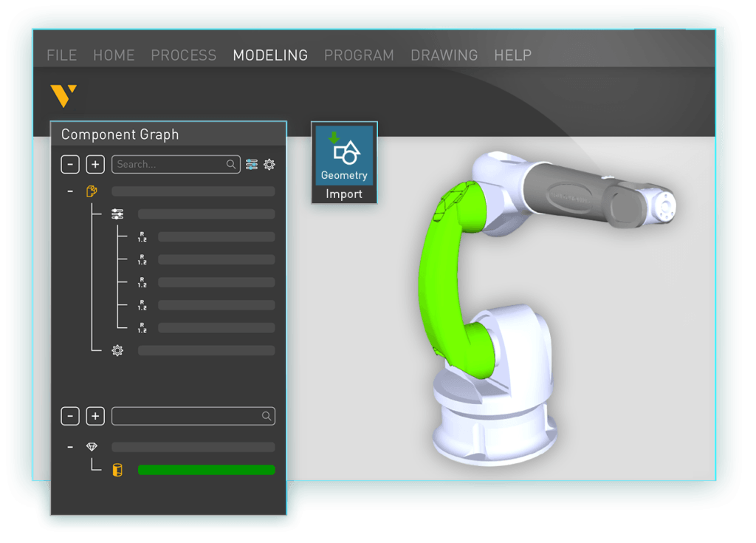The width and height of the screenshot is (756, 543).
Task: Select the diamond feature icon in lower tree
Action: click(92, 447)
